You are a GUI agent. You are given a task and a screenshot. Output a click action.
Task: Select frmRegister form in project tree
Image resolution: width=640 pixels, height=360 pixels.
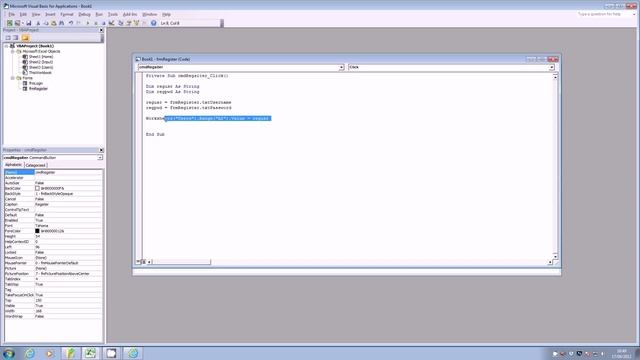tap(38, 89)
